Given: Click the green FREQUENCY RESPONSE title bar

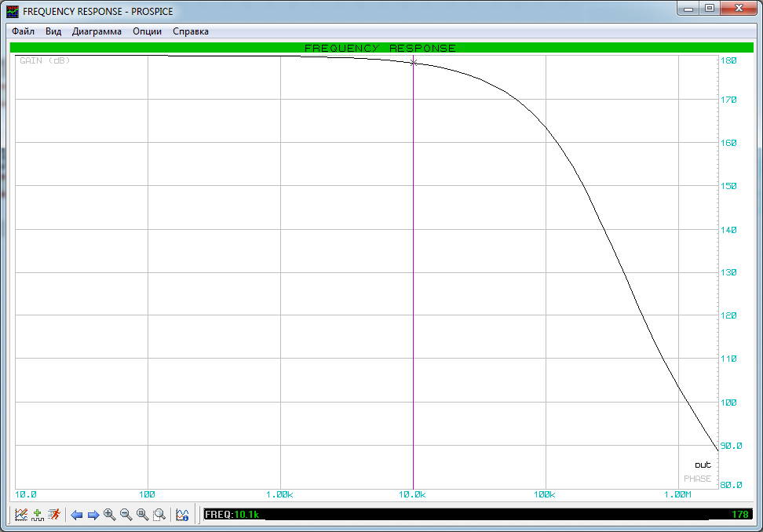Looking at the screenshot, I should pos(380,48).
